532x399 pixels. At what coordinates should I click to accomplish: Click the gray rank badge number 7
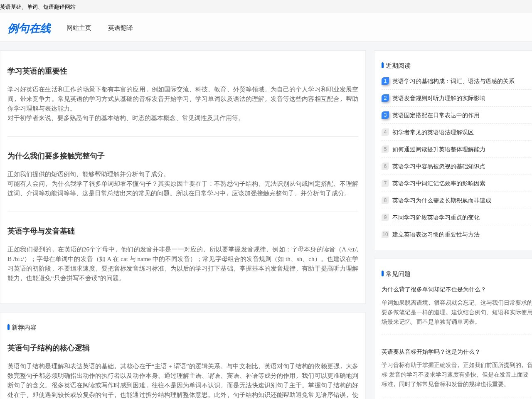(385, 183)
